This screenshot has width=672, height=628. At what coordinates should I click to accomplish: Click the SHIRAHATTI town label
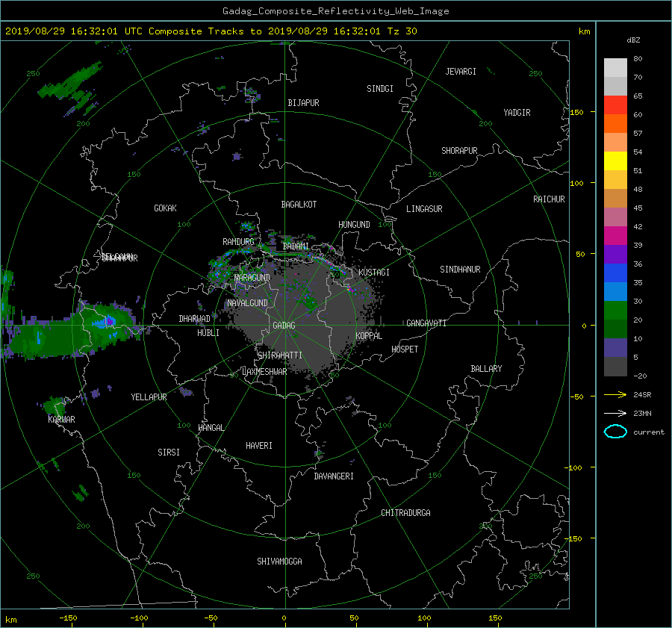(x=280, y=355)
